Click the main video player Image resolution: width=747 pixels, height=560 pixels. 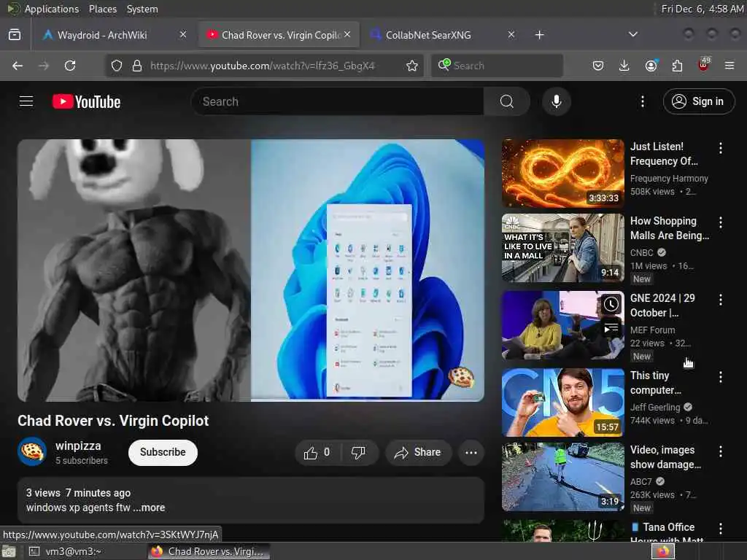click(251, 270)
